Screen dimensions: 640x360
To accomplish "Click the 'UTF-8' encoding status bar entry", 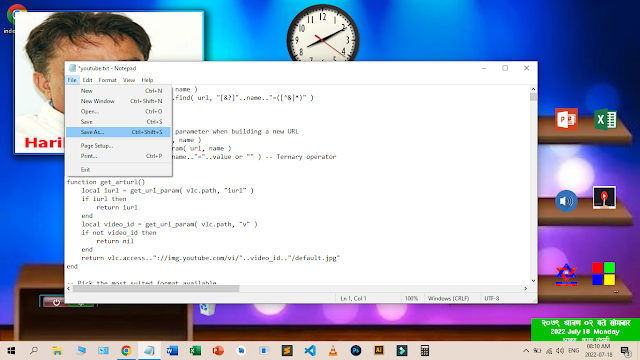I will click(492, 298).
